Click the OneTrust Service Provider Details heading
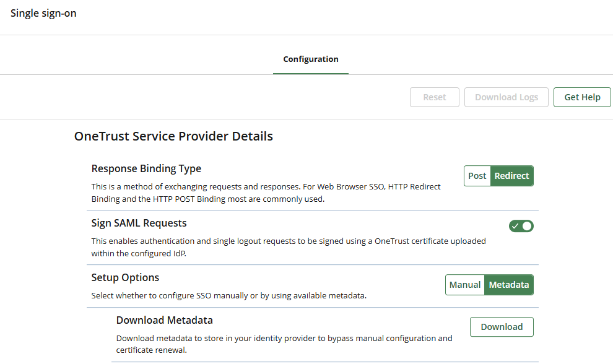The image size is (613, 364). tap(173, 136)
